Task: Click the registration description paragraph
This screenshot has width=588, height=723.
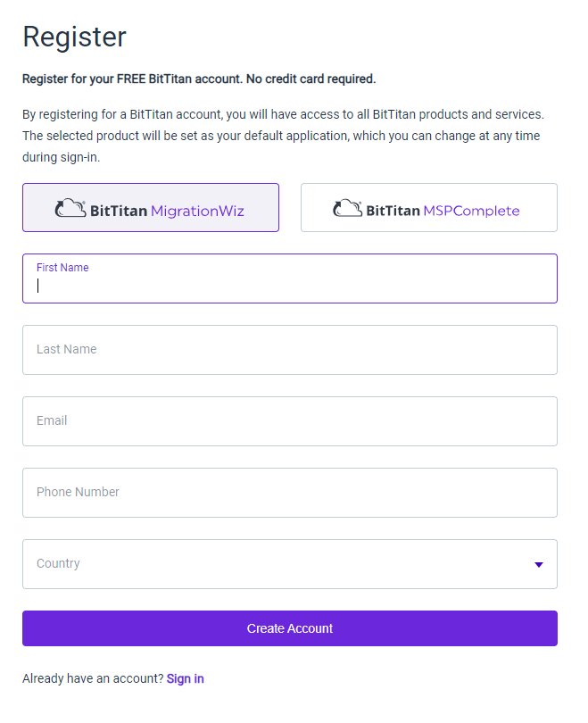Action: (x=283, y=136)
